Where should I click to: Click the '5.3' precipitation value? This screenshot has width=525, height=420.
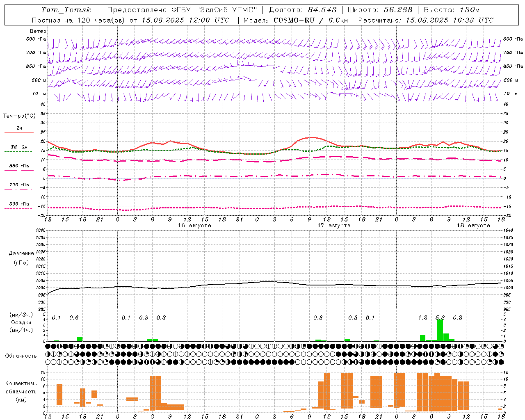440,317
